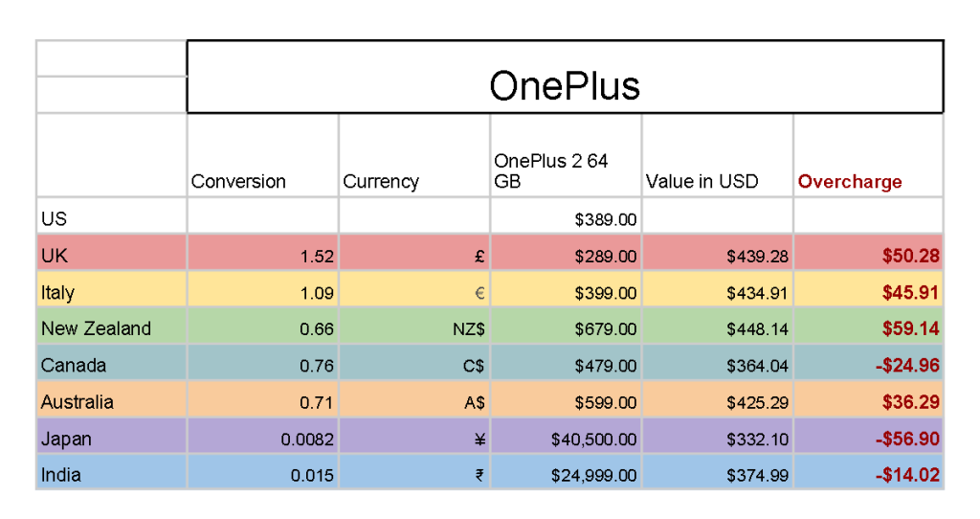Click the New Zealand $679.00 price cell

[566, 326]
